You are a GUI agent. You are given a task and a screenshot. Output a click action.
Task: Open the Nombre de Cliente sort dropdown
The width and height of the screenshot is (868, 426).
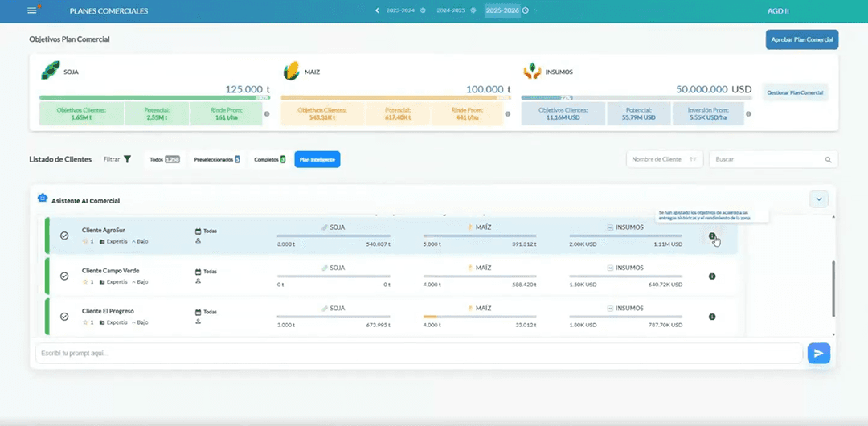coord(665,159)
